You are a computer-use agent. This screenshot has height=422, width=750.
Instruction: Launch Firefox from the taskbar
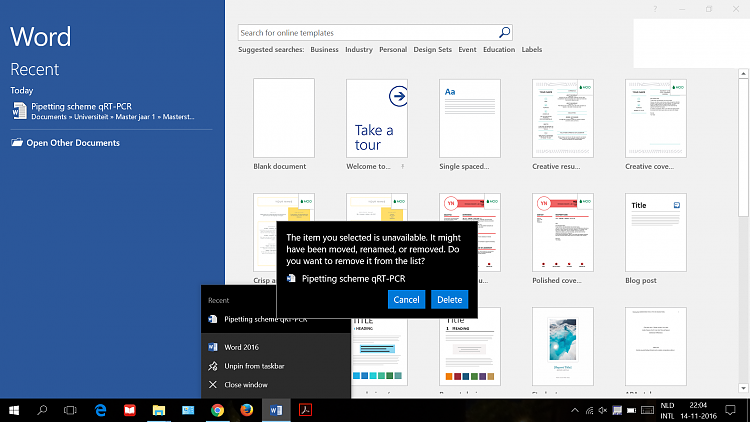246,410
